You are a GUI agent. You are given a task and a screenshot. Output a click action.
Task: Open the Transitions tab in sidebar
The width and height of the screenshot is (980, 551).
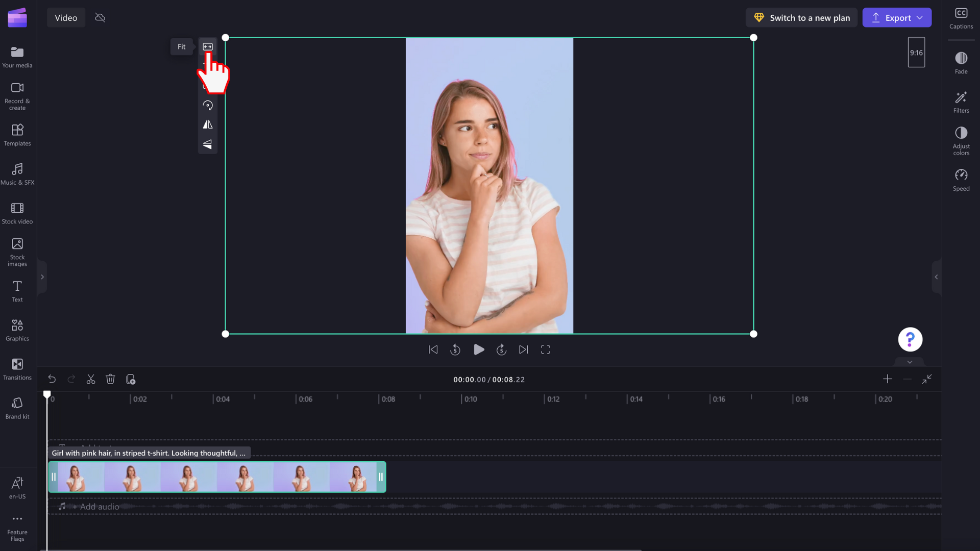click(x=17, y=369)
